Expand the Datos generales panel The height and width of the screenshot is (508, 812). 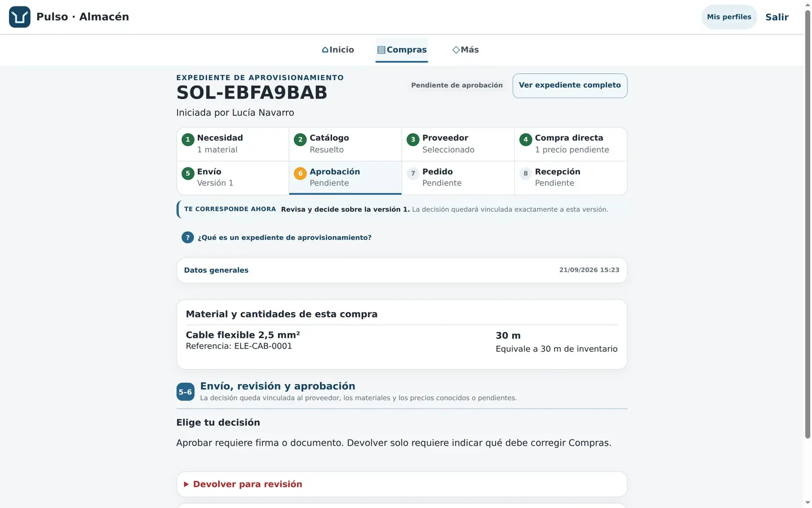[402, 270]
